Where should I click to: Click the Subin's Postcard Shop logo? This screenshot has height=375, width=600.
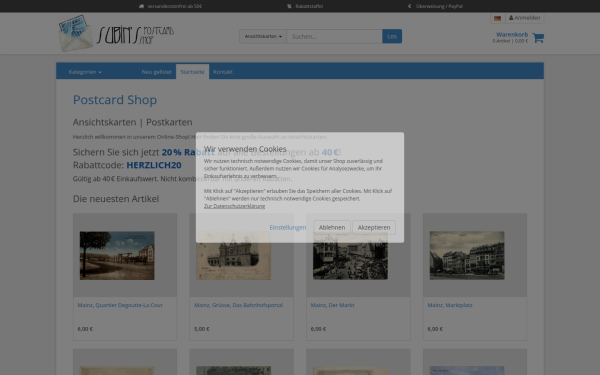click(x=116, y=34)
